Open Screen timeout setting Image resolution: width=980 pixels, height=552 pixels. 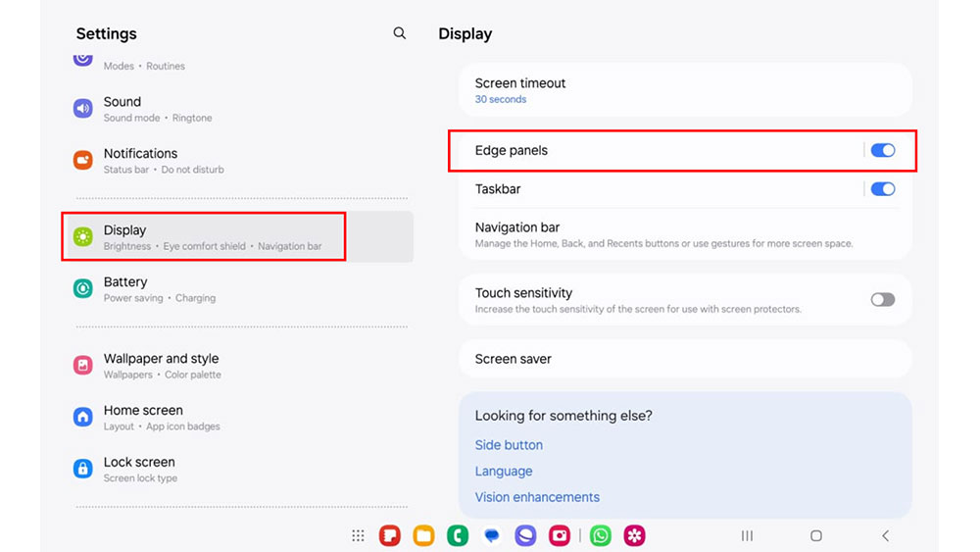point(685,90)
